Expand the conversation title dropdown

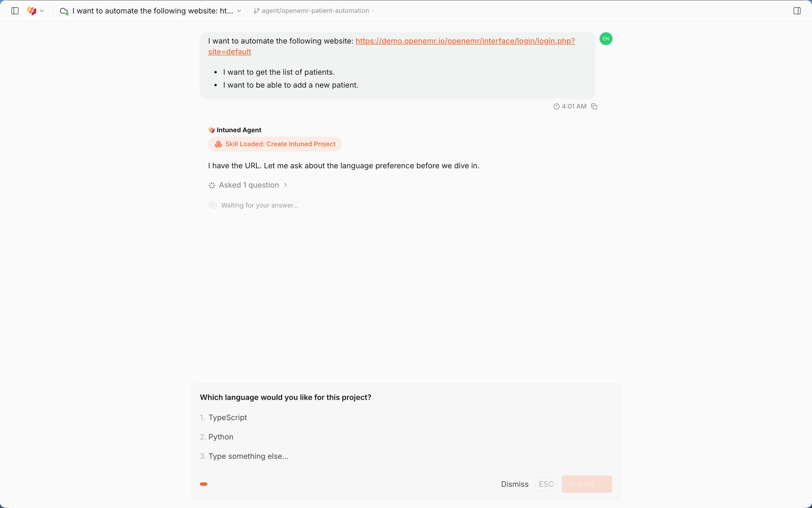pyautogui.click(x=239, y=11)
